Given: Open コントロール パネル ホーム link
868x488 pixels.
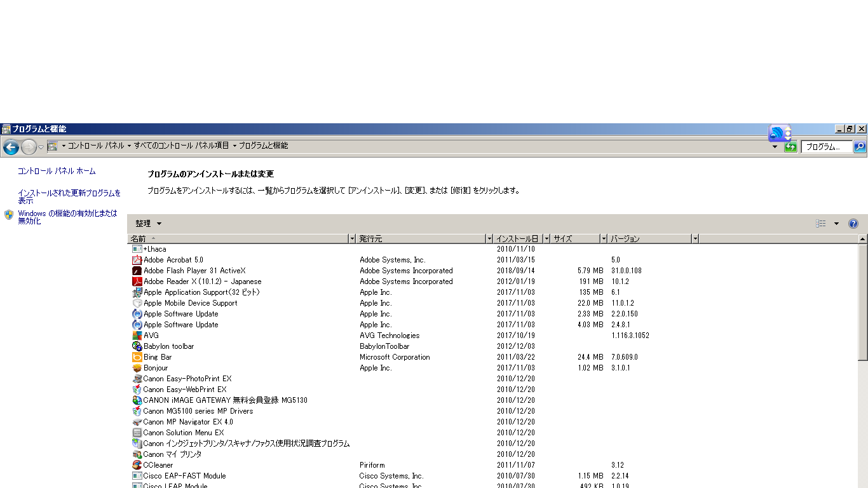Looking at the screenshot, I should [57, 171].
